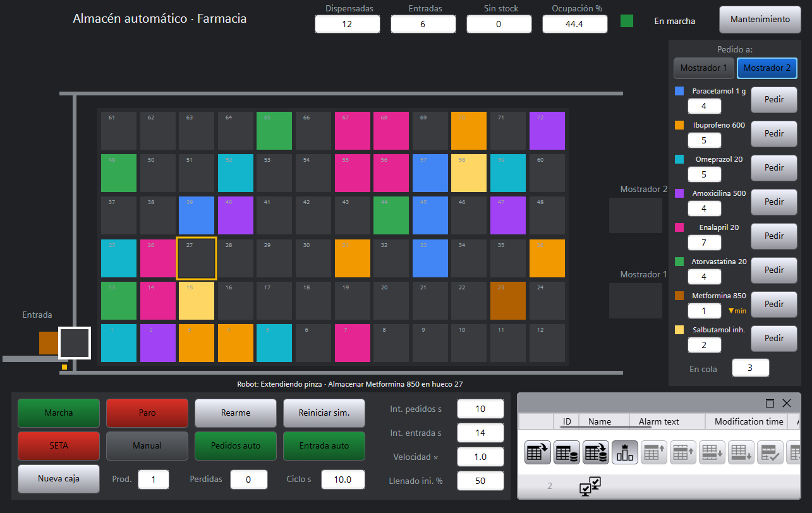Maximize the alarm view panel
812x513 pixels.
click(770, 403)
